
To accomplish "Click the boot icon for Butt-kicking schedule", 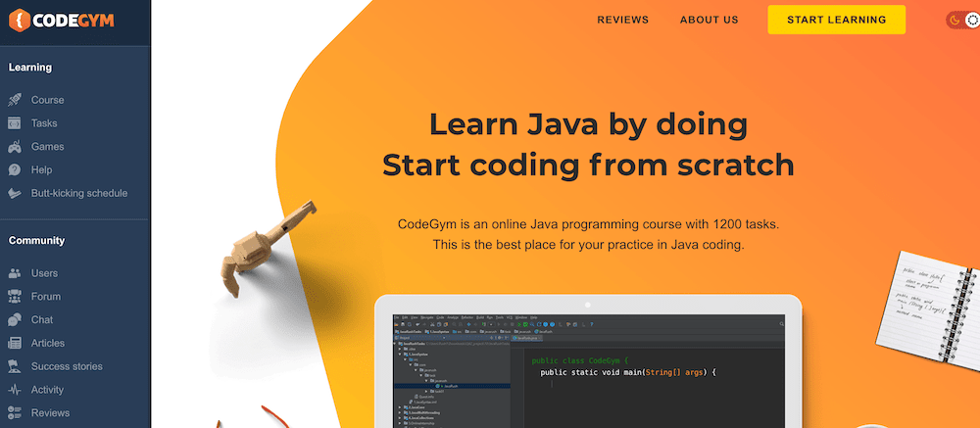I will (15, 193).
